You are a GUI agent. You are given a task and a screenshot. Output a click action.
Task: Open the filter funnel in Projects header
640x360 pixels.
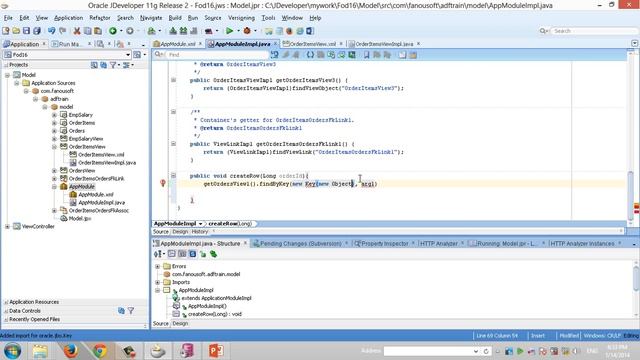(114, 65)
